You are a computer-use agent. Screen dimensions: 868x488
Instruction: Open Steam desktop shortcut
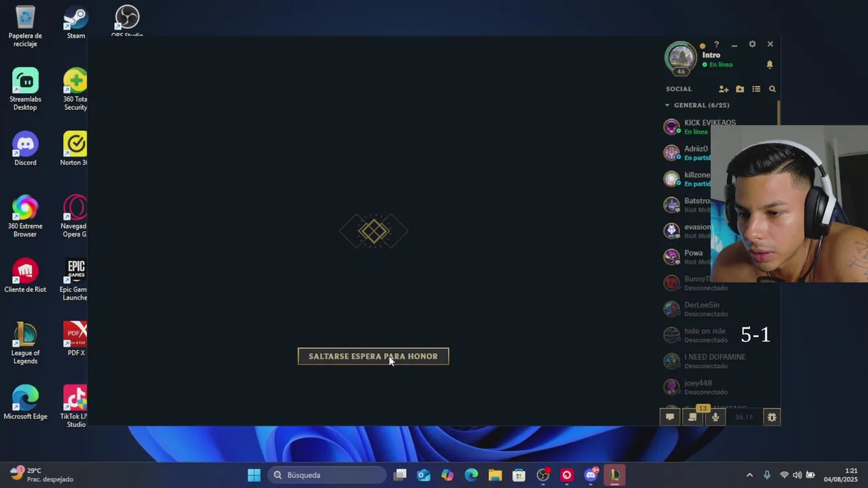[x=75, y=23]
